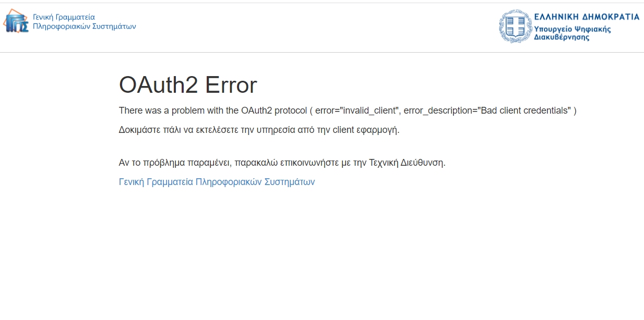The width and height of the screenshot is (644, 320).
Task: Open the blue Γενική Γραμματεία Πληροφοριακών Συστημάτων link
Action: 217,182
